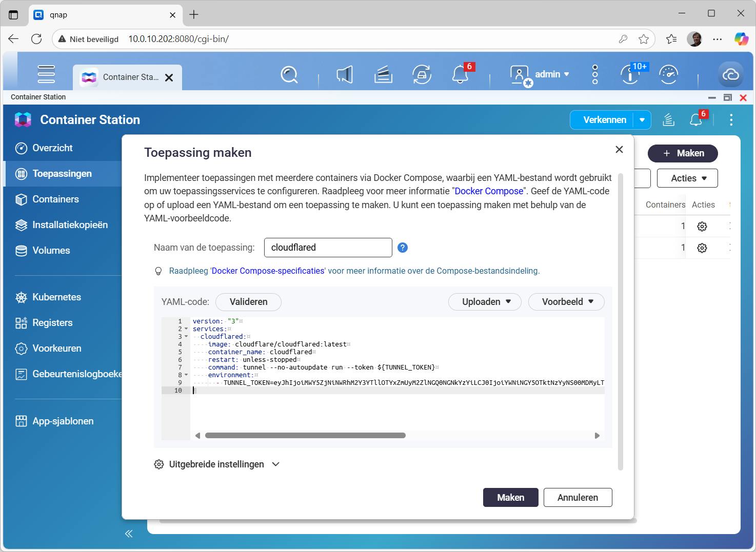Image resolution: width=756 pixels, height=552 pixels.
Task: Open the browser new tab plus button
Action: [x=194, y=14]
